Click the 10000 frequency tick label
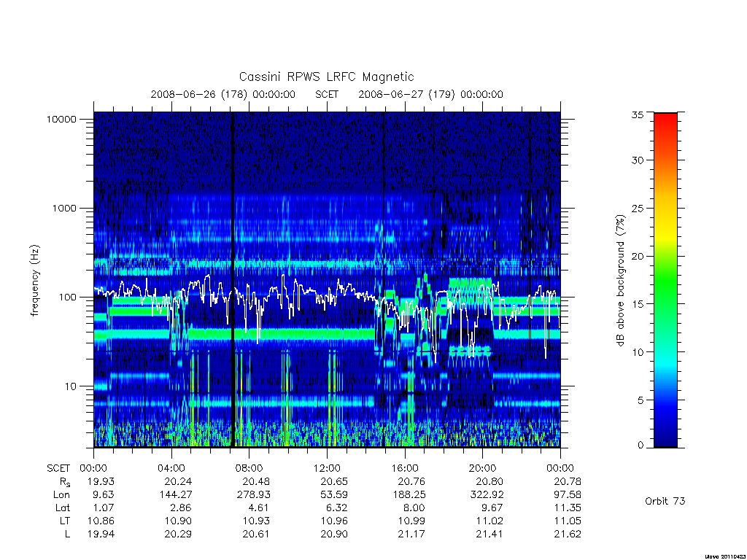The image size is (747, 560). click(x=61, y=119)
